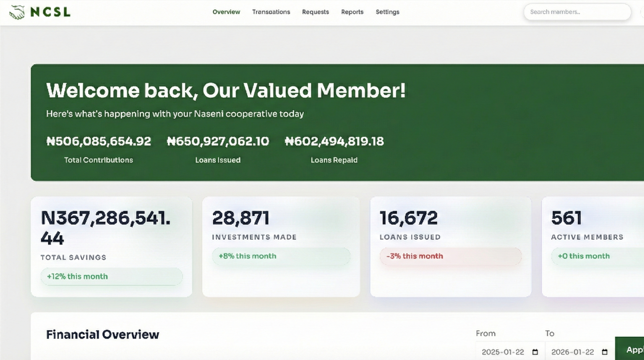Viewport: 644px width, 360px height.
Task: Click the 2025-01-22 From date field
Action: [x=502, y=352]
